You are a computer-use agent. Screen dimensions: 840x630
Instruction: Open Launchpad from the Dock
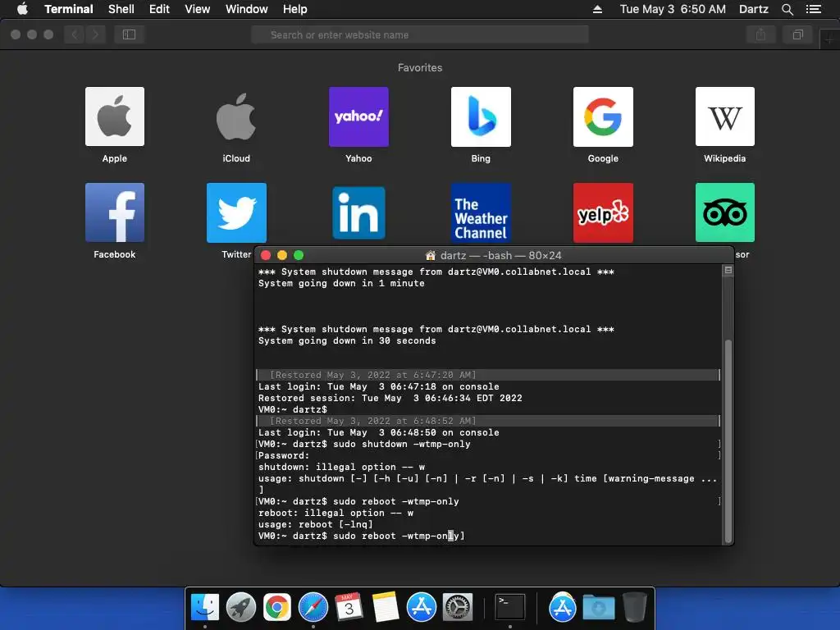pyautogui.click(x=241, y=608)
